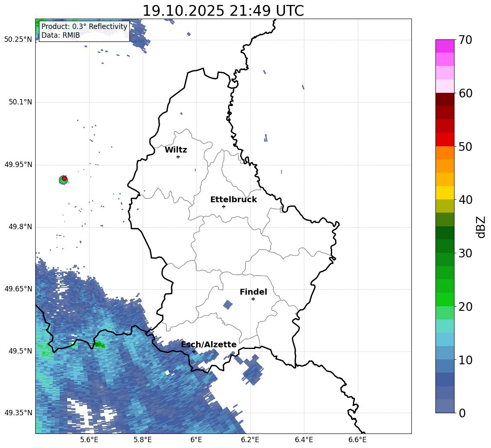Click the dBZ colorbar axis label
Image resolution: width=491 pixels, height=448 pixels.
click(x=481, y=227)
